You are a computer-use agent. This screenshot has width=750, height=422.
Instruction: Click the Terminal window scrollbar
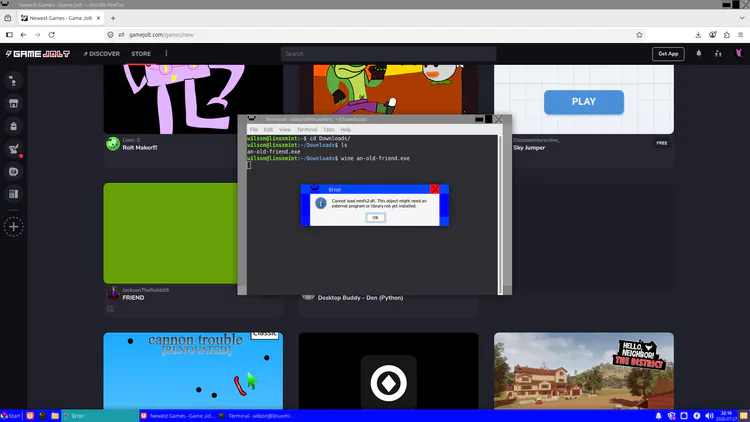(x=500, y=214)
